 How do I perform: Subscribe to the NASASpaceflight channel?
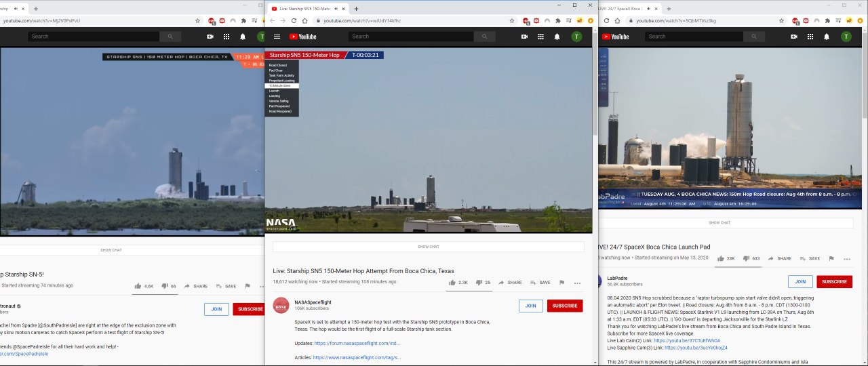click(565, 306)
